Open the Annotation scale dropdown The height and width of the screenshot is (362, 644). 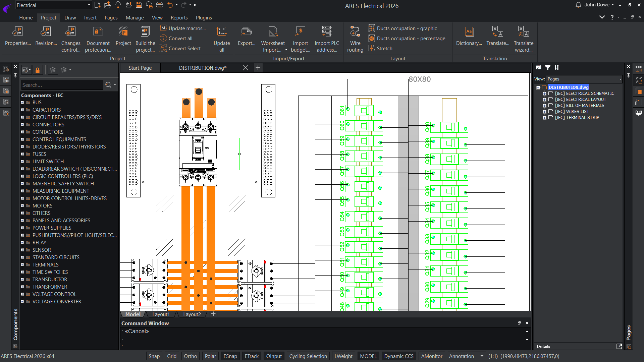click(482, 356)
